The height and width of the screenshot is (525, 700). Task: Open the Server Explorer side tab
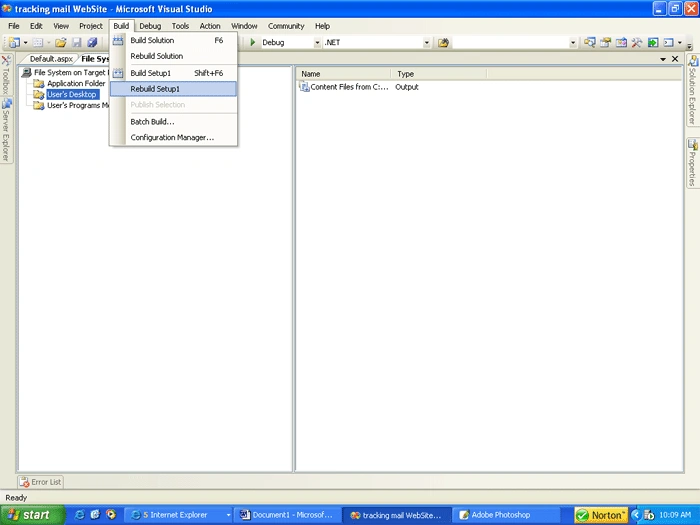[x=6, y=130]
